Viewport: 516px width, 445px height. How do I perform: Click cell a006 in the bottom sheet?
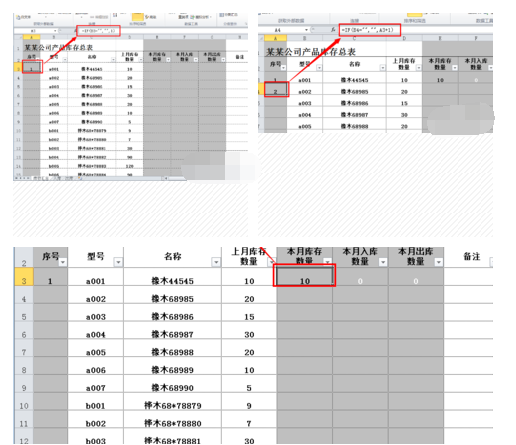coord(95,366)
